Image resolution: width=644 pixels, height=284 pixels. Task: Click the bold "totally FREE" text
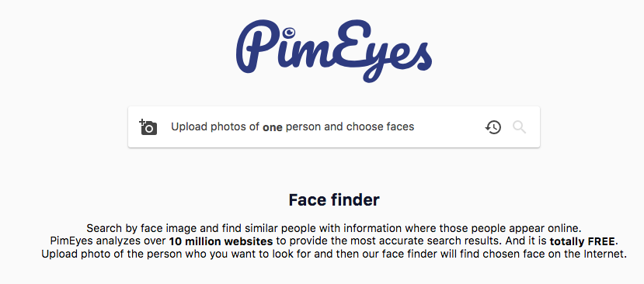(x=583, y=241)
